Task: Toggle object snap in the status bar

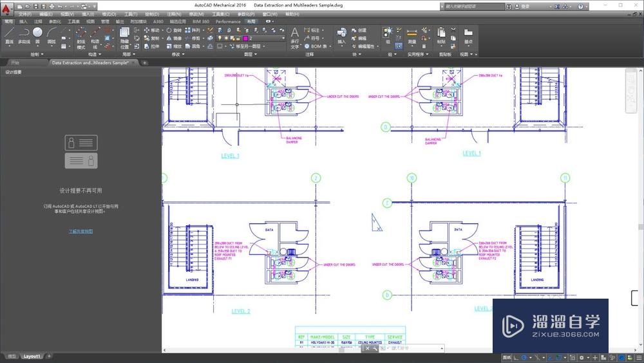Action: coord(558,358)
